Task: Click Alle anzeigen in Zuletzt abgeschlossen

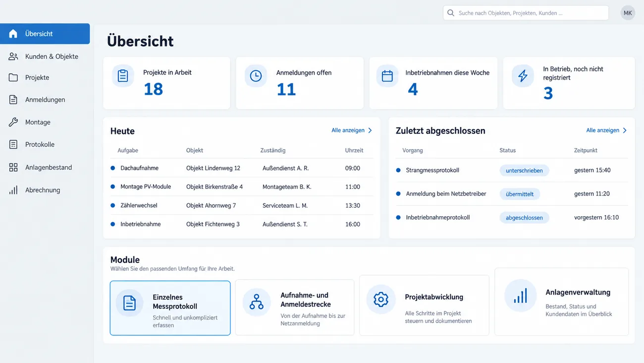Action: [602, 130]
